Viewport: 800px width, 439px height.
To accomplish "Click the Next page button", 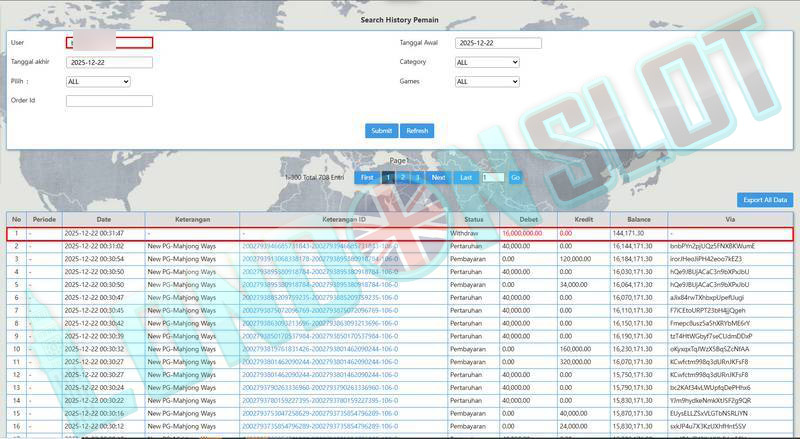I will pos(438,177).
